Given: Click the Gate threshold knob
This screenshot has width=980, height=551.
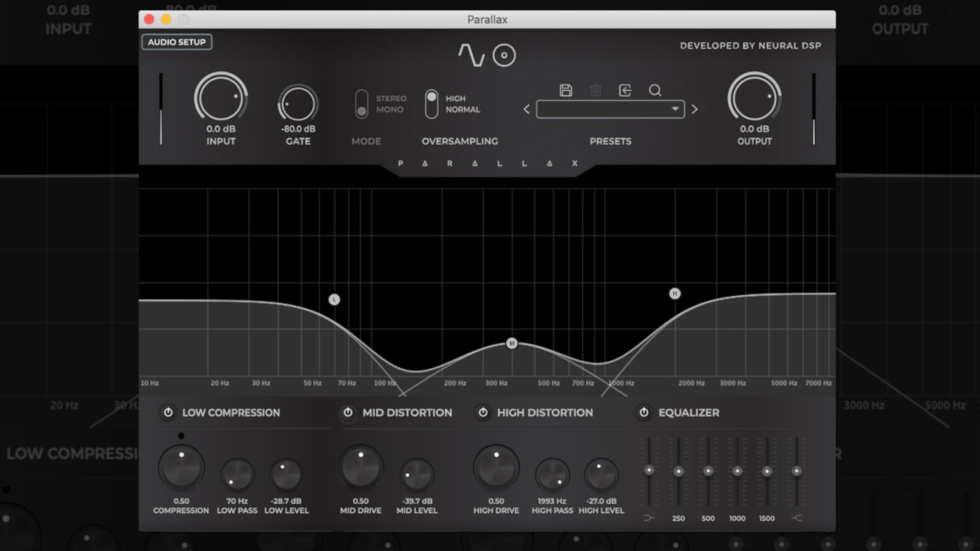Looking at the screenshot, I should click(298, 104).
